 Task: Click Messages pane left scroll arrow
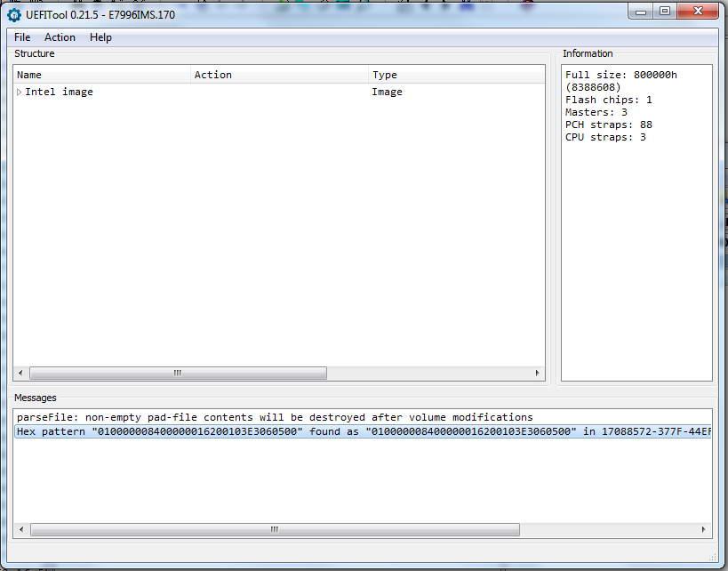coord(21,529)
